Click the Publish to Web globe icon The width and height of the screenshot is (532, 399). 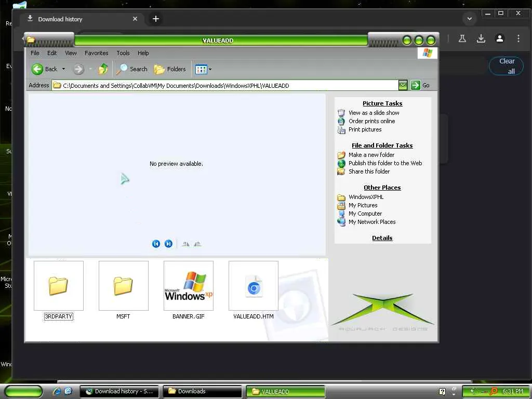[341, 163]
